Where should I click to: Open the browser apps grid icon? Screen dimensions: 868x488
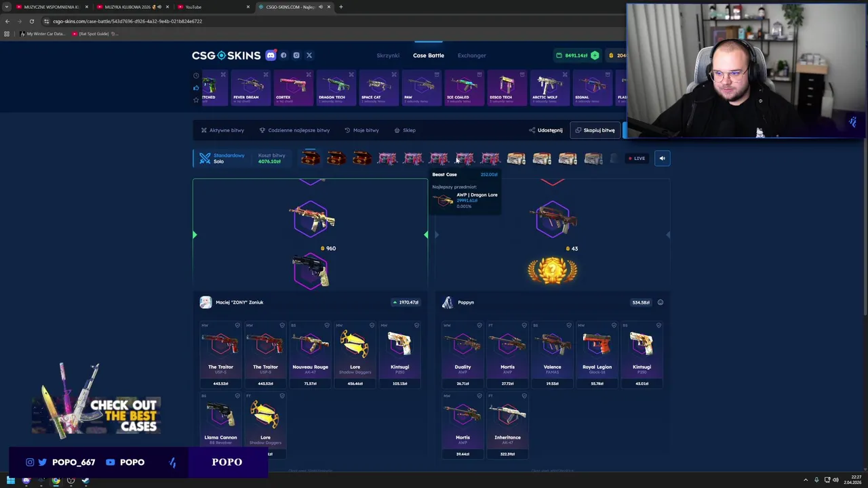pyautogui.click(x=7, y=34)
